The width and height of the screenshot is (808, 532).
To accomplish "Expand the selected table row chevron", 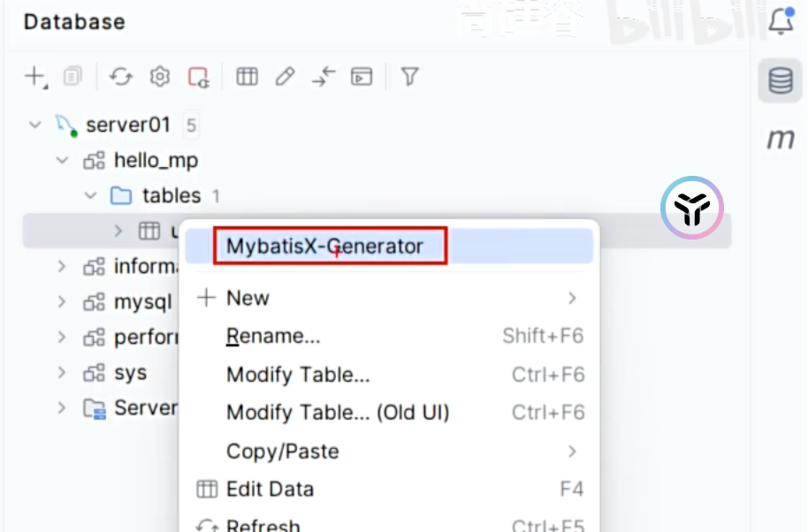I will click(x=118, y=230).
